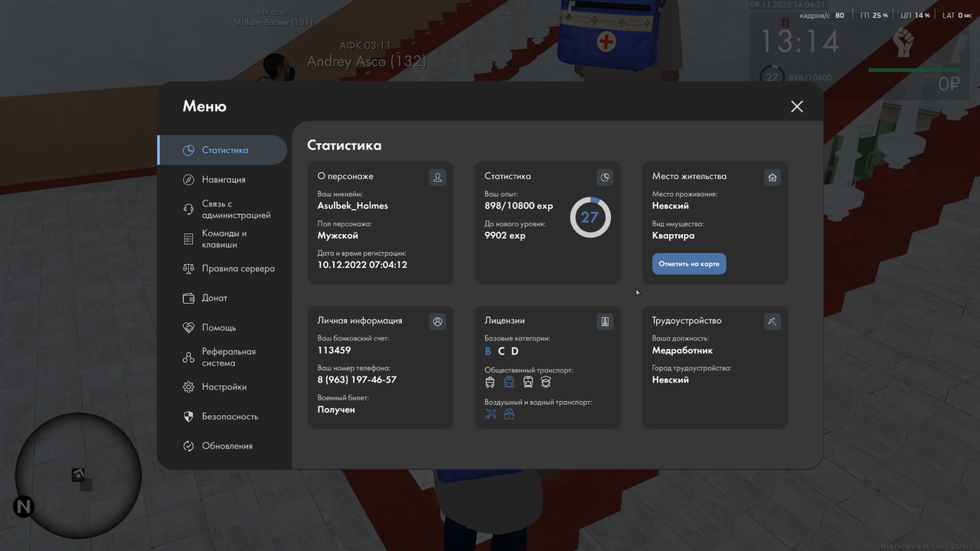Click phone number 8 (963) 197-46-57
980x551 pixels.
point(357,380)
